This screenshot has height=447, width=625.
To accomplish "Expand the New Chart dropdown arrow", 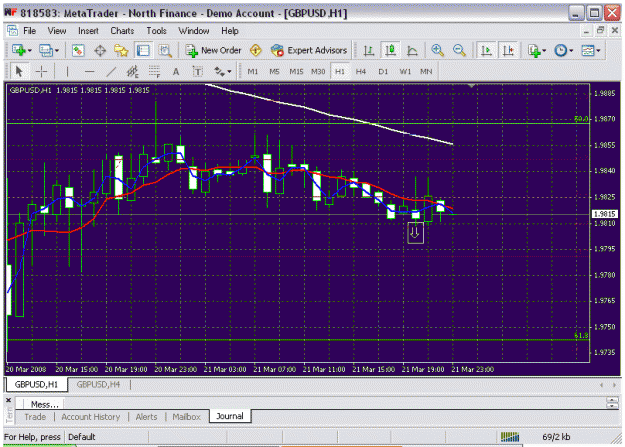I will point(29,51).
